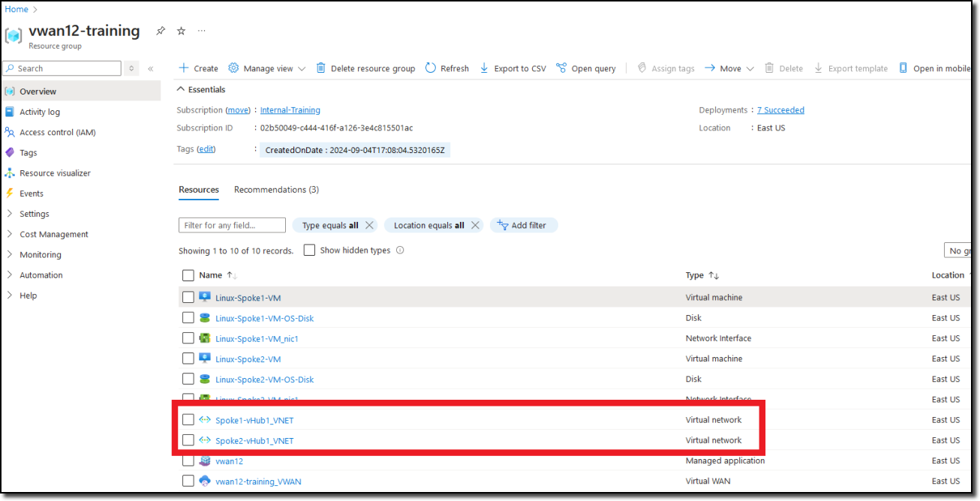Click the subscription move link
980x501 pixels.
[238, 110]
